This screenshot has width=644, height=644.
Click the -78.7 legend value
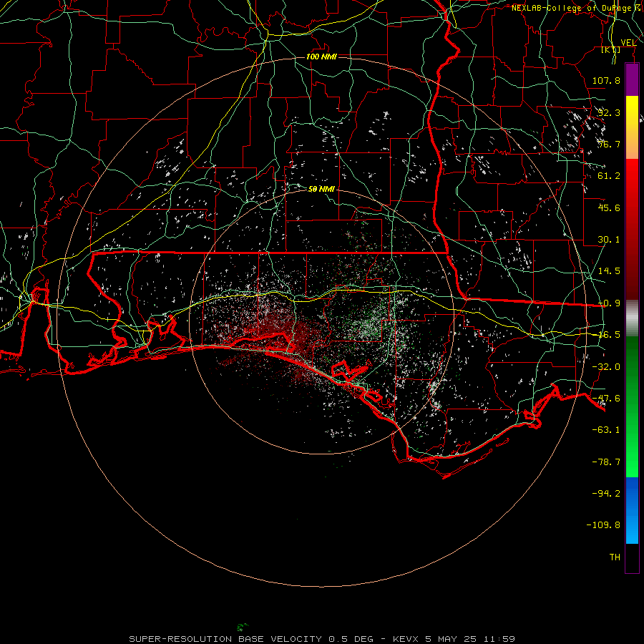(606, 462)
